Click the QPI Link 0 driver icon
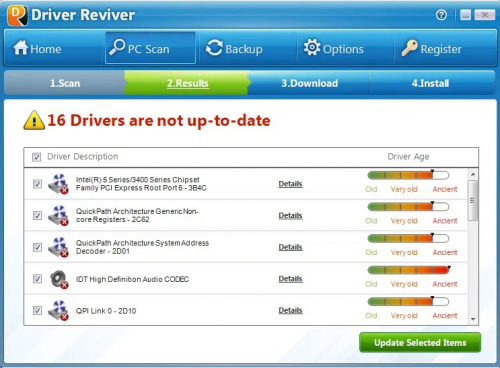 coord(58,310)
